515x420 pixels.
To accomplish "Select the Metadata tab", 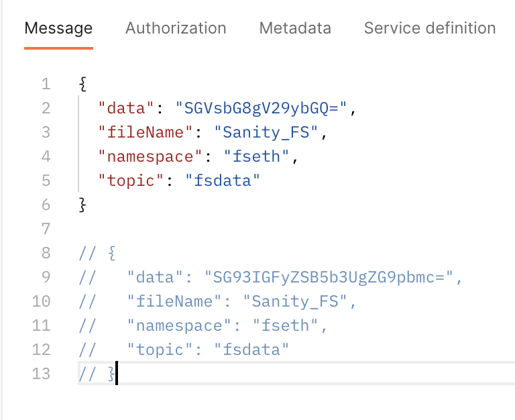I will (295, 29).
